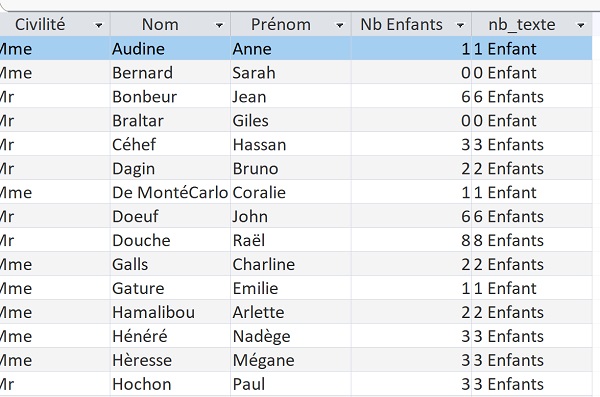
Task: Select the Prénom column header
Action: click(x=280, y=25)
